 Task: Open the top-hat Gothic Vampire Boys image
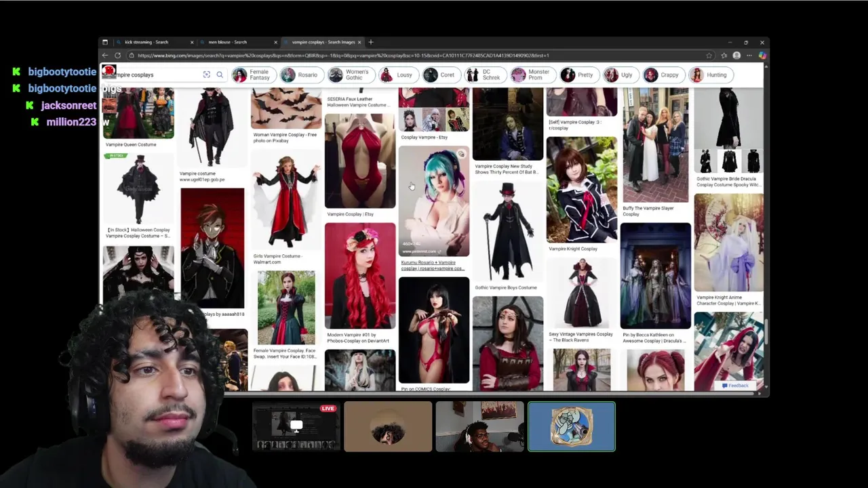tap(508, 231)
